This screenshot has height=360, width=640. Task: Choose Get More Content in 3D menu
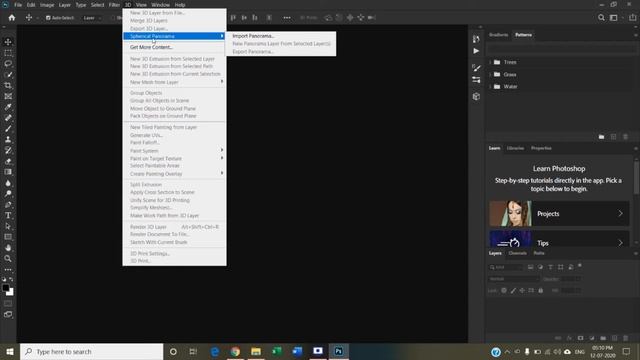(151, 47)
